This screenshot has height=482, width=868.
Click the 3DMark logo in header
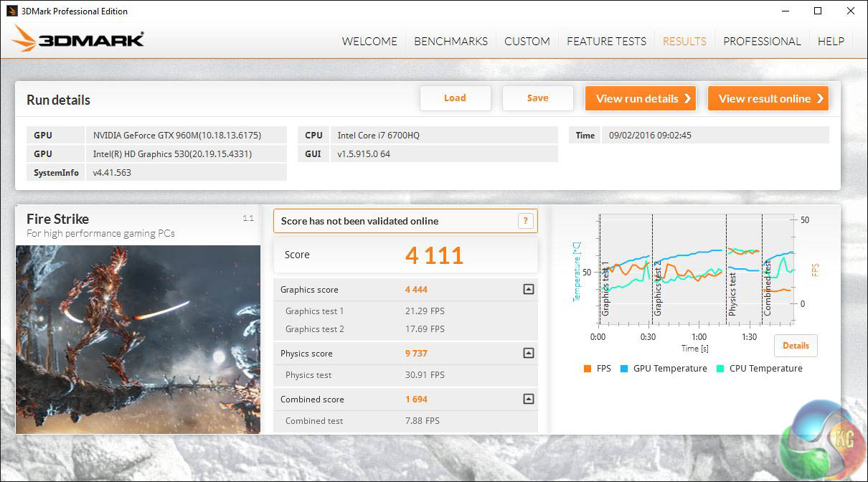pos(78,39)
